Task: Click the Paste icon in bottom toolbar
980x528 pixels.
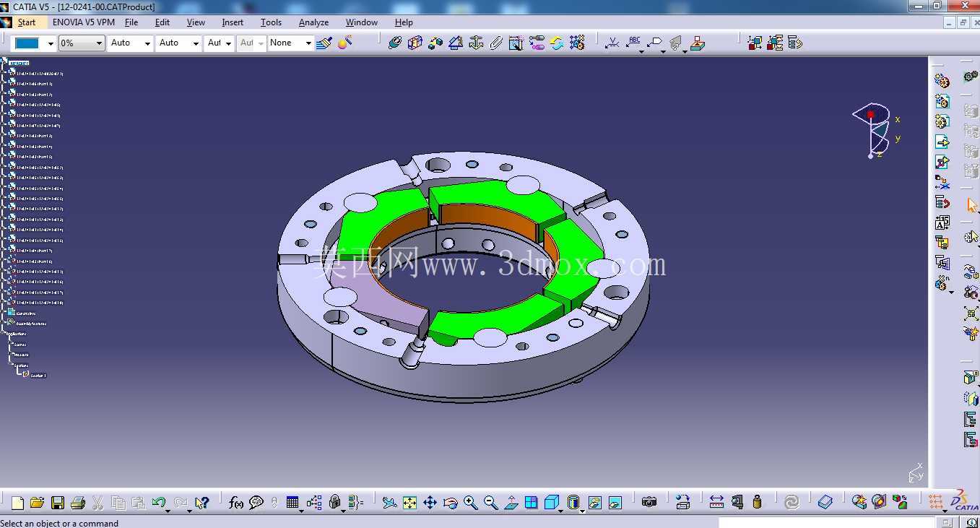Action: click(139, 503)
